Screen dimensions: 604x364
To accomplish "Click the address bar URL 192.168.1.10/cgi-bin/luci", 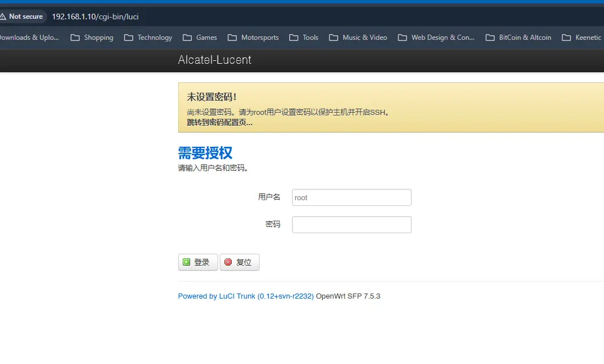I will [95, 16].
